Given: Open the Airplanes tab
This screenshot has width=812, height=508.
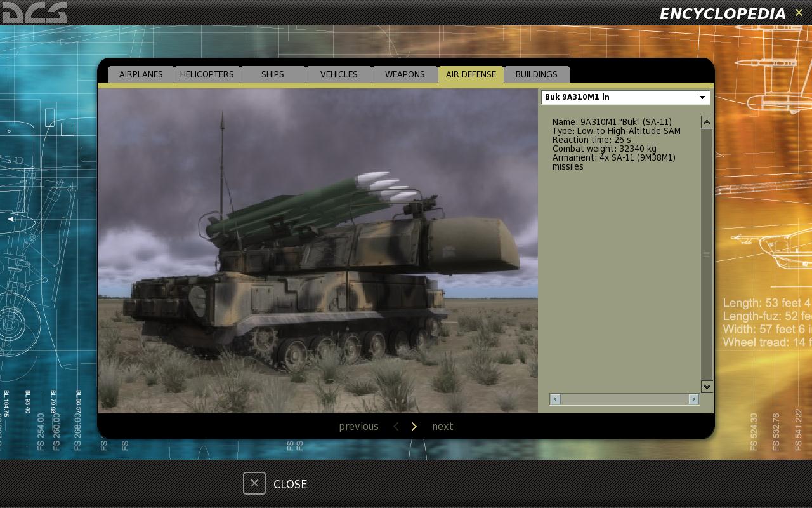Looking at the screenshot, I should click(x=141, y=74).
